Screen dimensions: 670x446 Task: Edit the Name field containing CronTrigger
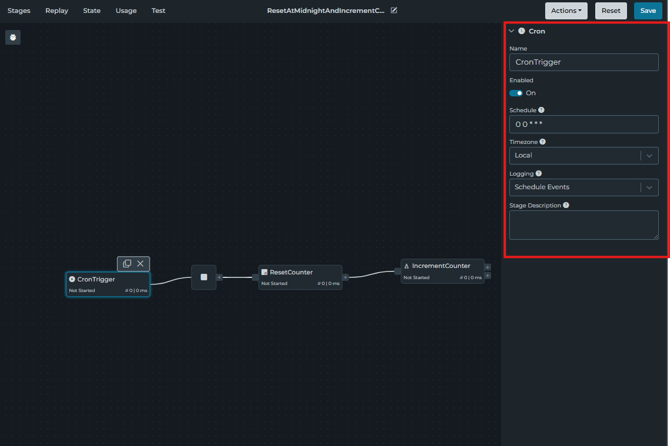click(584, 62)
